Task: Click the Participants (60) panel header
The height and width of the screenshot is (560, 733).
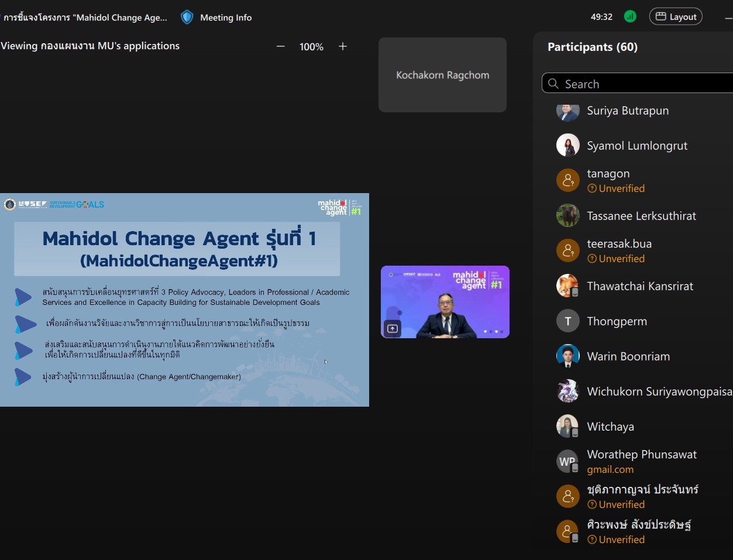Action: 593,47
